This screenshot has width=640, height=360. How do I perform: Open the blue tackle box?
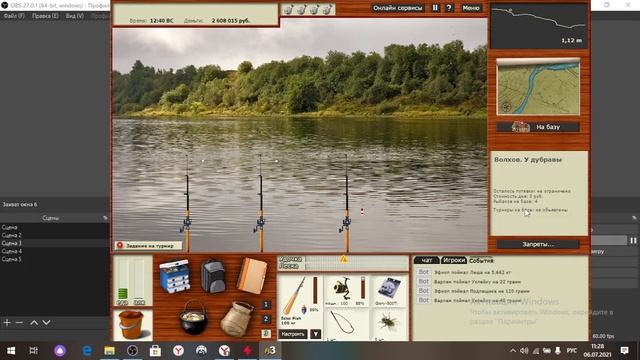click(x=175, y=276)
